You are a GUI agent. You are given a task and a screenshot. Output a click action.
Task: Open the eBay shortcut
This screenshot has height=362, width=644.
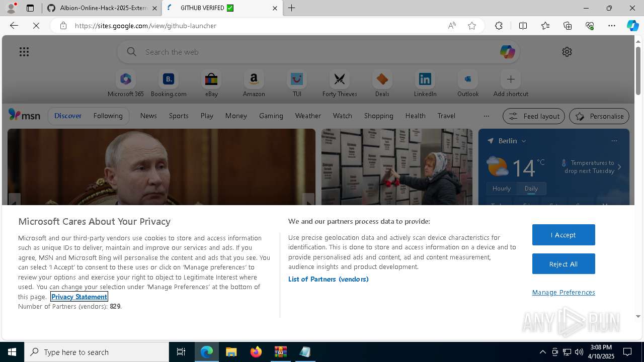[211, 84]
